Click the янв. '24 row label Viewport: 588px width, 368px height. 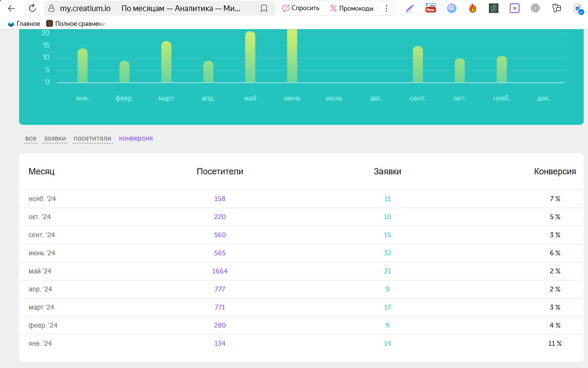coord(41,343)
